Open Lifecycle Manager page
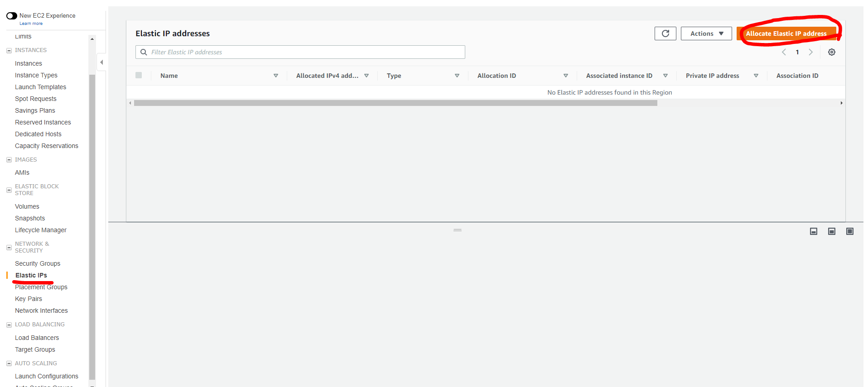Image resolution: width=868 pixels, height=387 pixels. [41, 230]
